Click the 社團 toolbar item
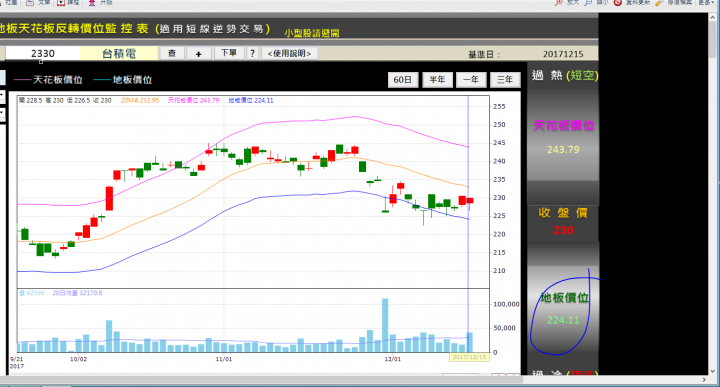The width and height of the screenshot is (720, 387). coord(11,2)
